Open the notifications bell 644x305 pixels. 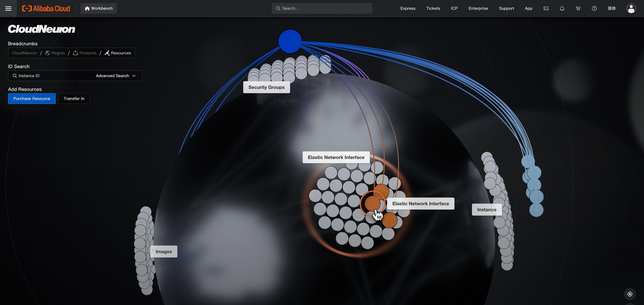[562, 9]
